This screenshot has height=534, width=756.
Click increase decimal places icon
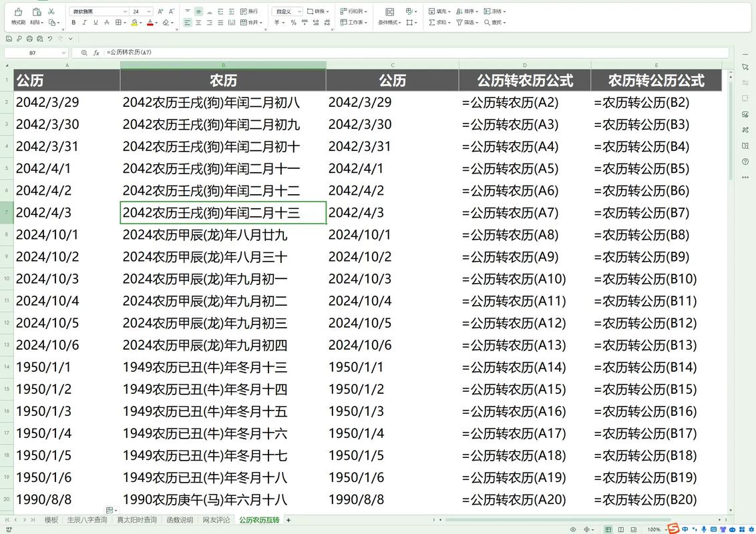[316, 22]
